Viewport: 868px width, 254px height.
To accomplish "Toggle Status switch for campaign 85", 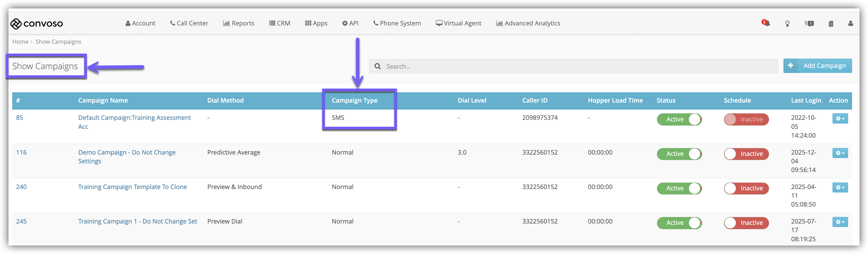I will click(x=679, y=119).
